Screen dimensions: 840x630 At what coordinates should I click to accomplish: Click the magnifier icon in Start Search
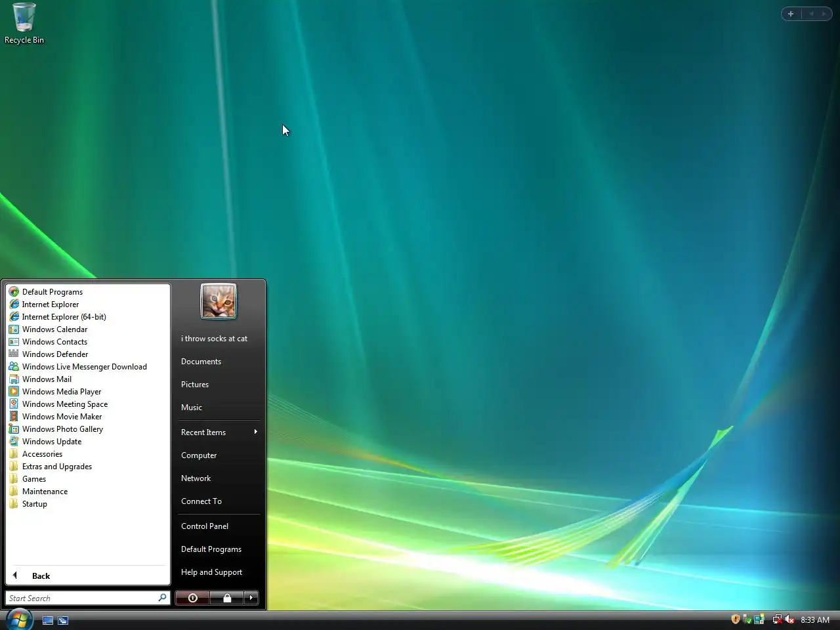(162, 598)
